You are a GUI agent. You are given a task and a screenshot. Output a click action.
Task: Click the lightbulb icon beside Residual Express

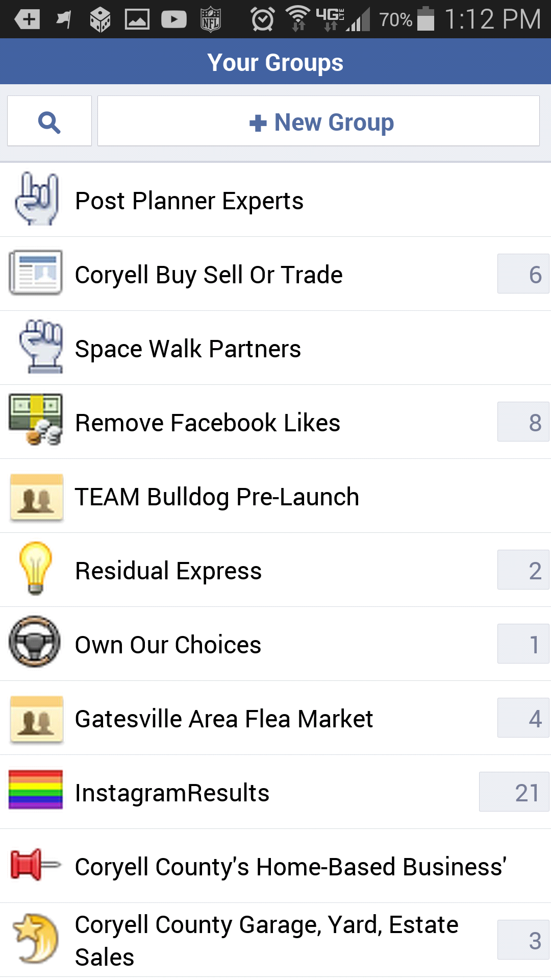tap(36, 570)
